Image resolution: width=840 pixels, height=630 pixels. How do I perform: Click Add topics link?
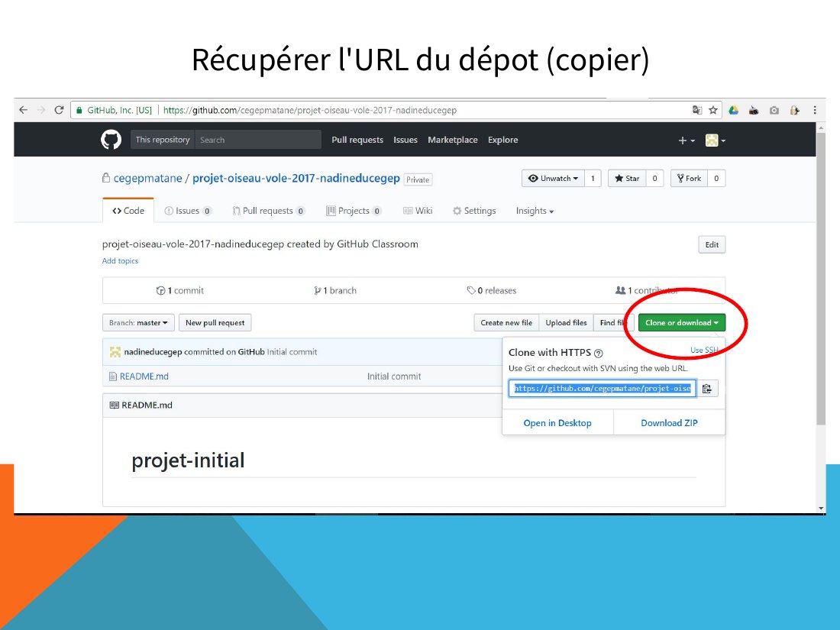(120, 261)
